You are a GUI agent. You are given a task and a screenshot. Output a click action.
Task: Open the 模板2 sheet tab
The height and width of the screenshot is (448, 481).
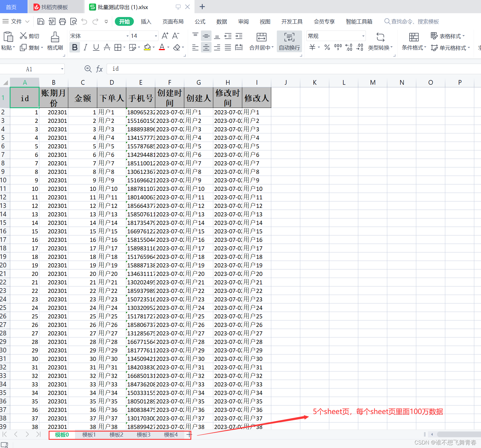[116, 435]
